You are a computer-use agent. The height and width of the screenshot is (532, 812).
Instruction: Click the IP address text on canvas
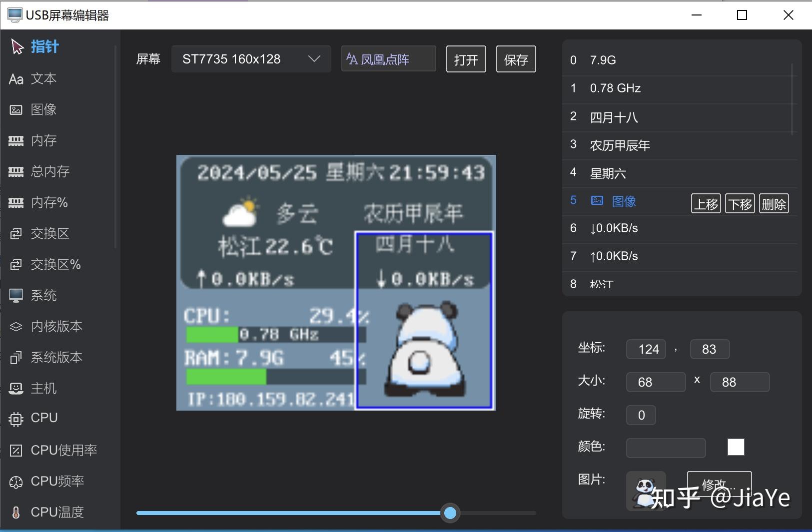270,399
